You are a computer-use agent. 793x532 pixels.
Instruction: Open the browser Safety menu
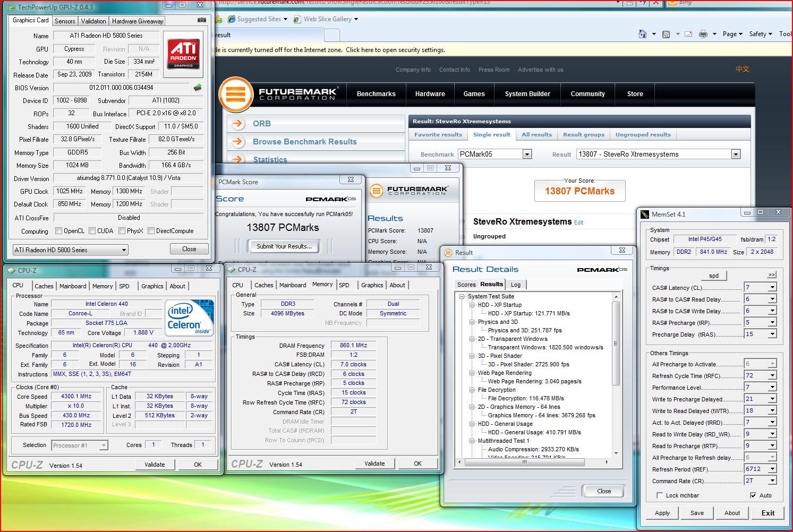tap(761, 34)
